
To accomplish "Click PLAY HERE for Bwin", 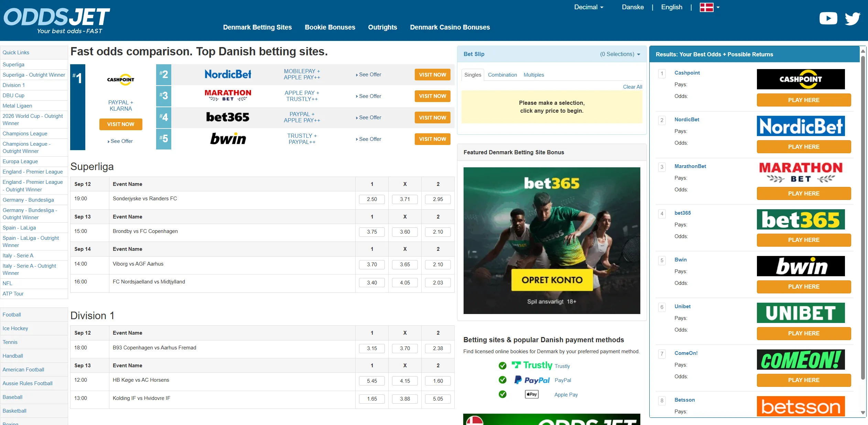I will click(x=804, y=287).
